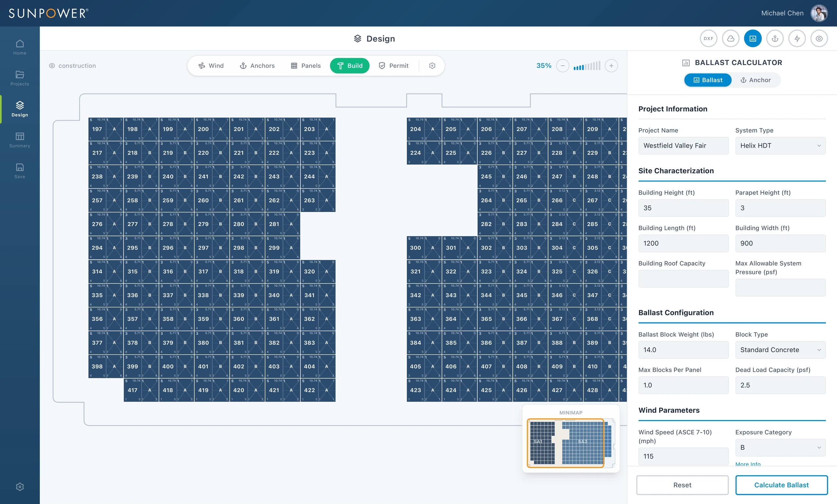Click the DXF export icon
Viewport: 837px width, 504px height.
click(708, 38)
